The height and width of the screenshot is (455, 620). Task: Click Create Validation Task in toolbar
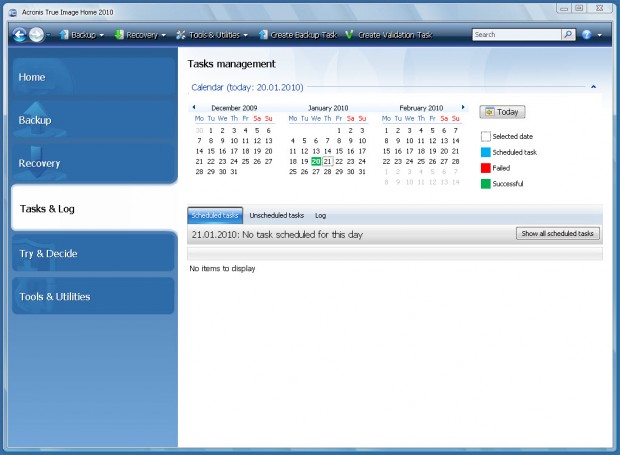(x=389, y=35)
